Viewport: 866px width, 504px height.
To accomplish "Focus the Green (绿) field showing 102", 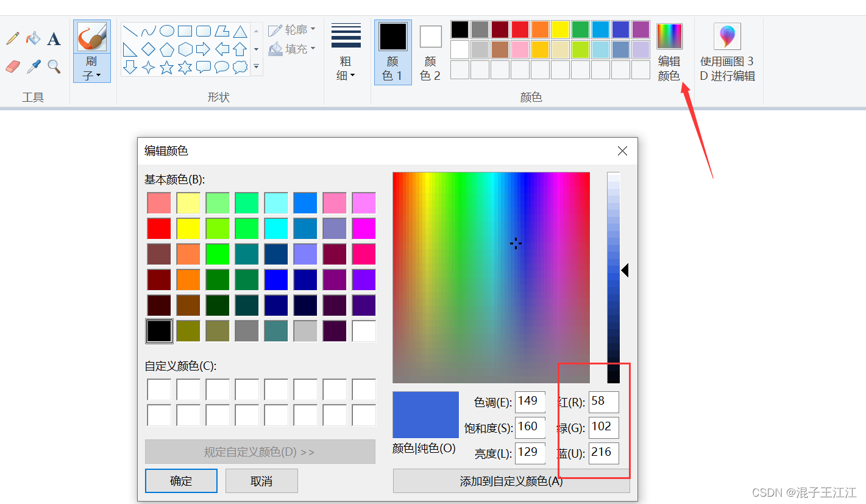I will pos(604,427).
